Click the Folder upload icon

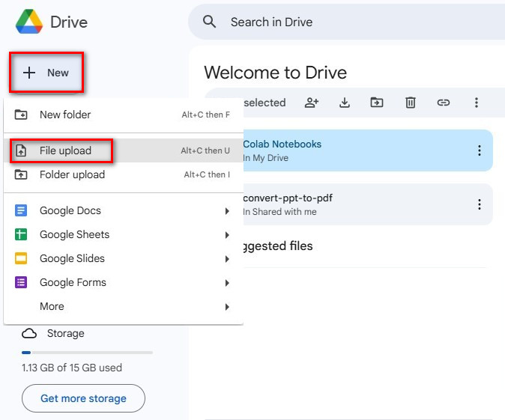[x=21, y=174]
